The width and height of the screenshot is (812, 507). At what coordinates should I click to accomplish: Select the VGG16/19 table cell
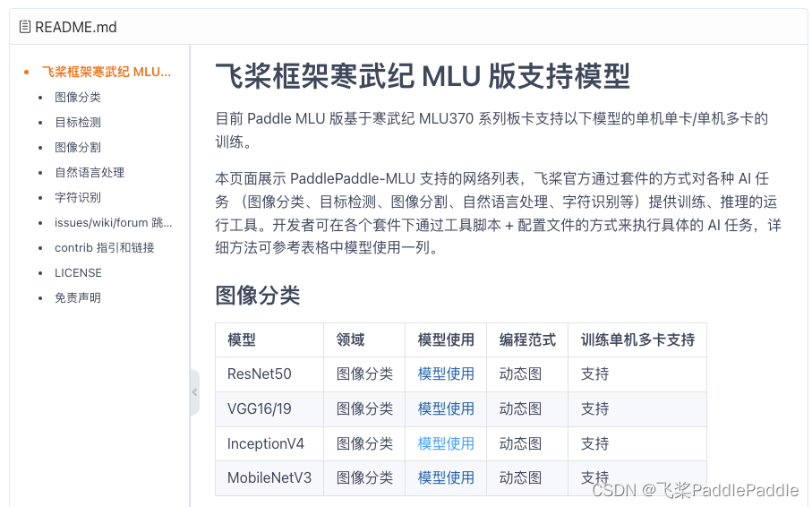pos(269,409)
